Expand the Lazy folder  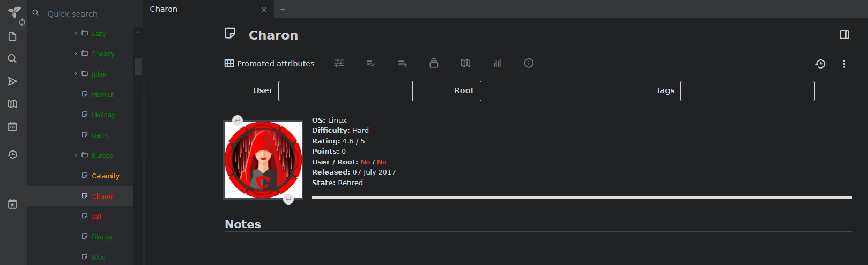point(76,33)
